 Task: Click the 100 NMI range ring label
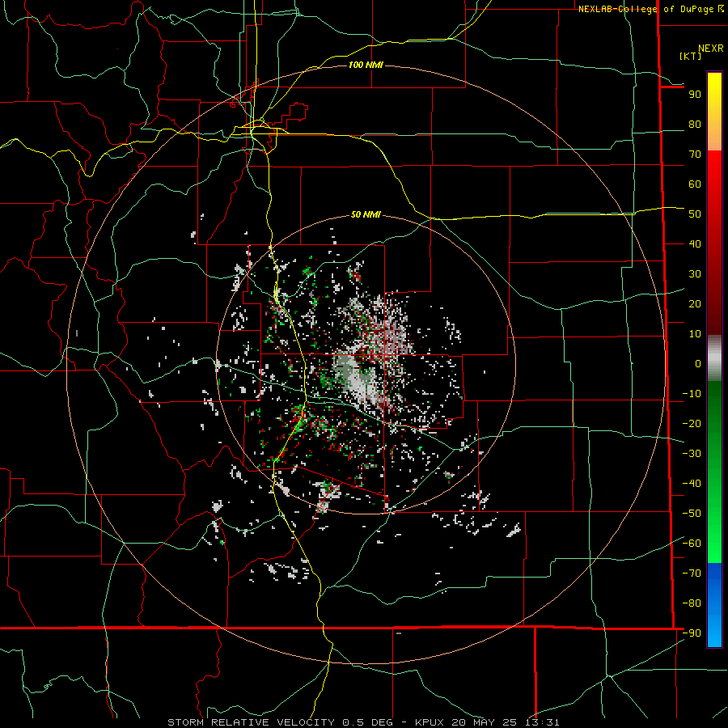point(366,65)
